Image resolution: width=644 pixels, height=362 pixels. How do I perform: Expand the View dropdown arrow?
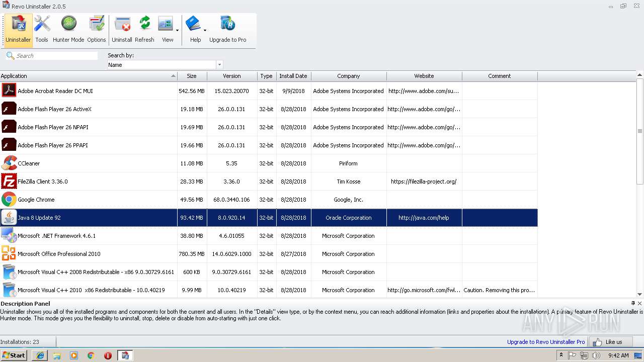177,31
